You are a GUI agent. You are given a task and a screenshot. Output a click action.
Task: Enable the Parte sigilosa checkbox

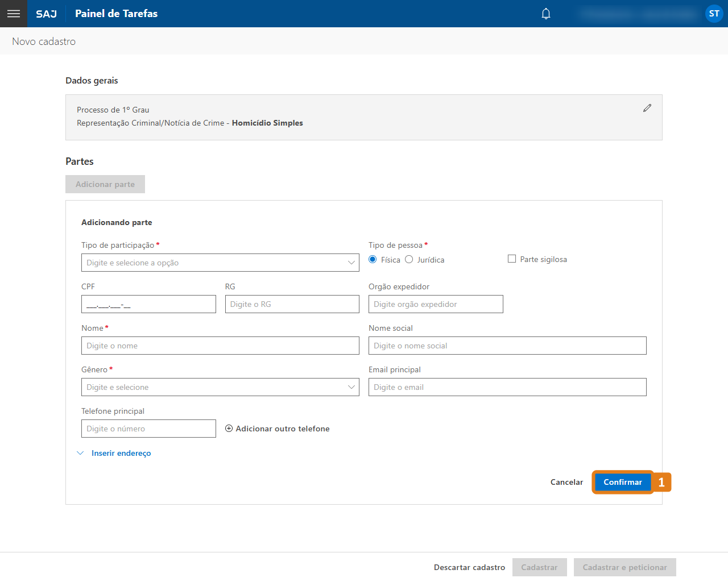512,259
